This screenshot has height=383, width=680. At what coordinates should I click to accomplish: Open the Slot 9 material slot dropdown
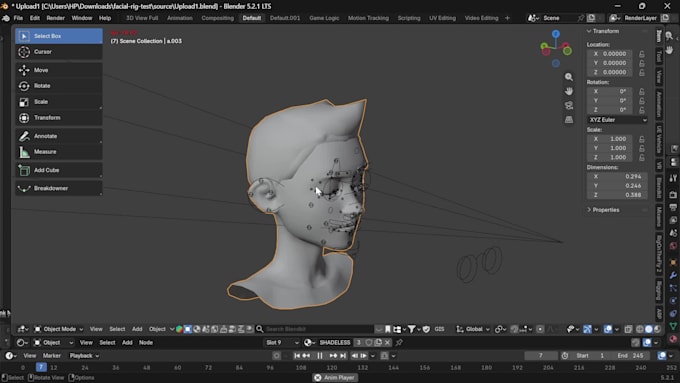click(282, 343)
